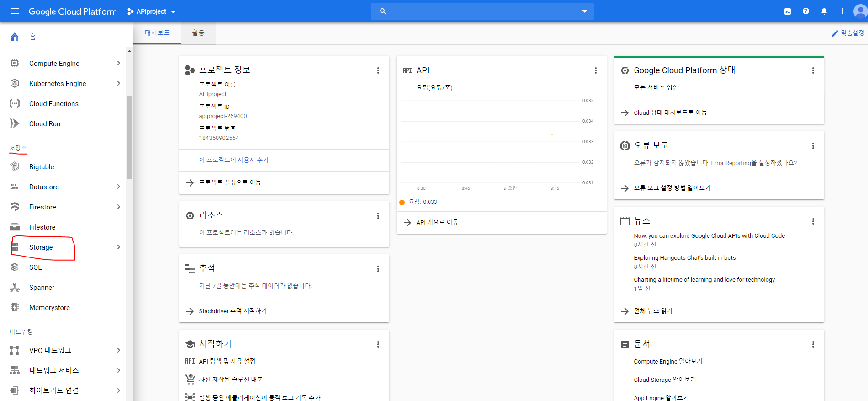Image resolution: width=868 pixels, height=401 pixels.
Task: Click the SQL stack icon
Action: click(15, 267)
